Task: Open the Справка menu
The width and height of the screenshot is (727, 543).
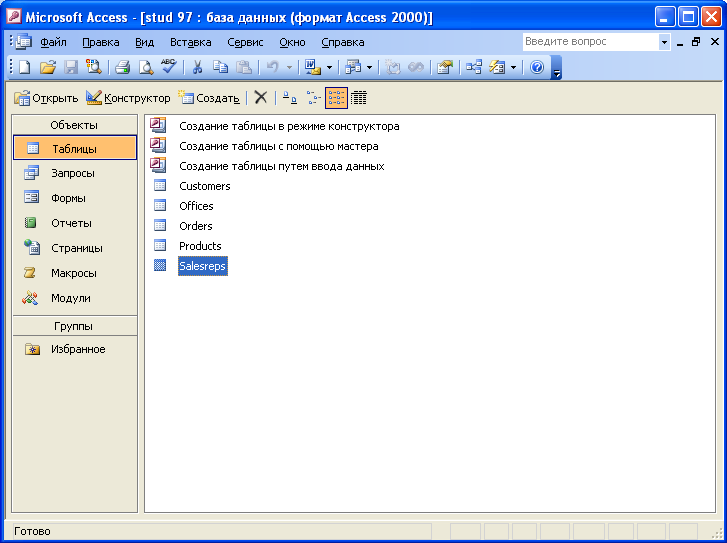Action: (343, 42)
